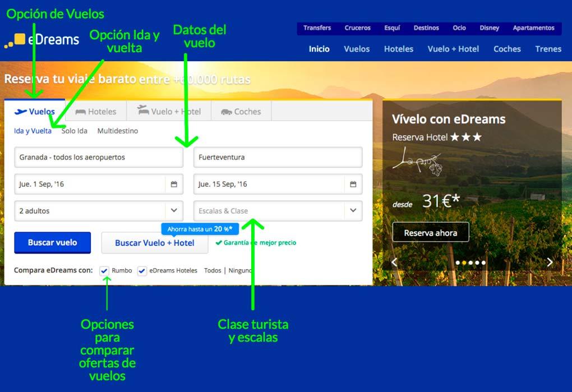This screenshot has width=572, height=392.
Task: Click the eDreams logo
Action: point(42,39)
